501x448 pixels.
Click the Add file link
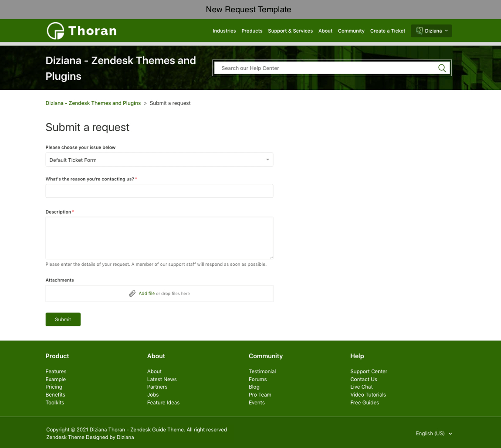coord(146,293)
